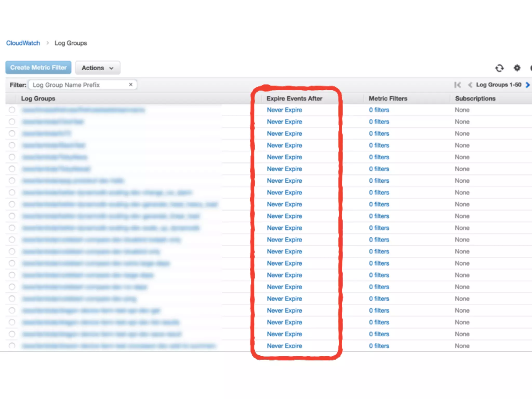Click the refresh icon
Viewport: 532px width, 399px height.
(x=499, y=68)
